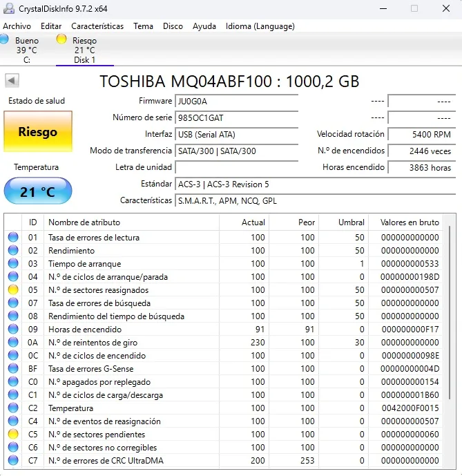
Task: Open the Disco menu
Action: 173,26
